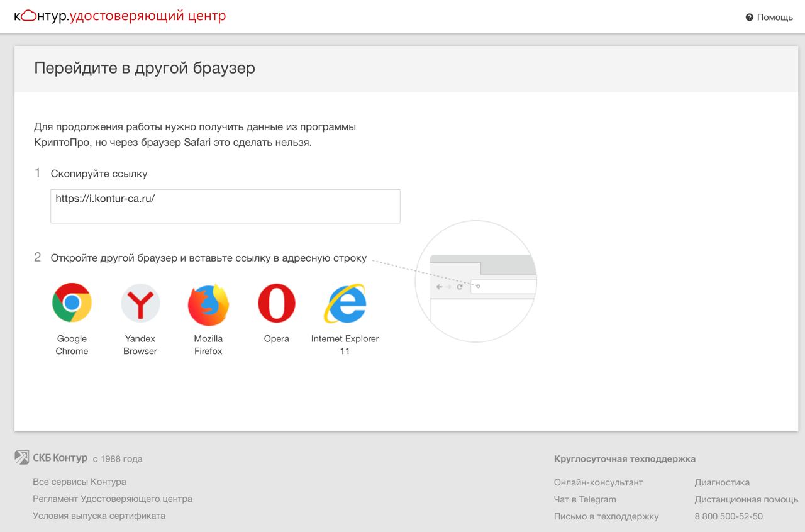Click the Yandex Browser icon

(x=140, y=303)
